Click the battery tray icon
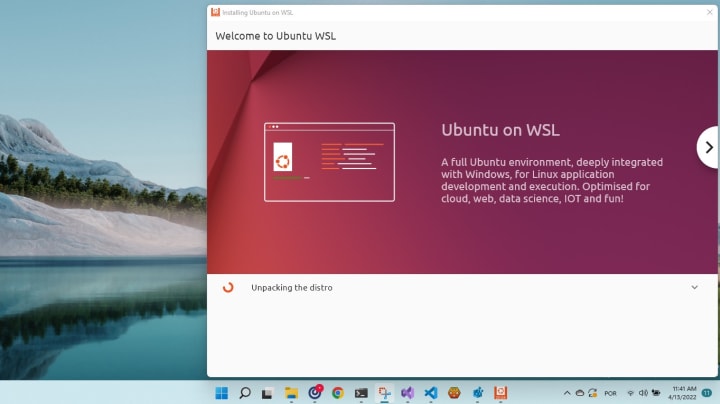The width and height of the screenshot is (720, 404). [656, 393]
